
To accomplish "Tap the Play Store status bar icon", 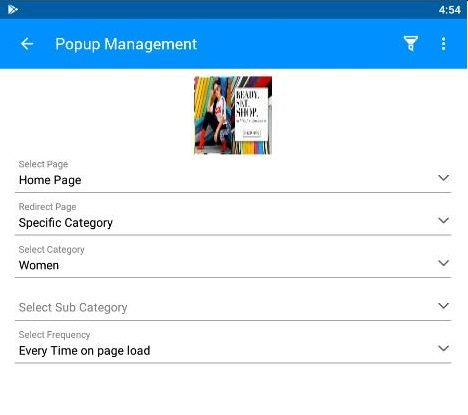I will tap(13, 9).
